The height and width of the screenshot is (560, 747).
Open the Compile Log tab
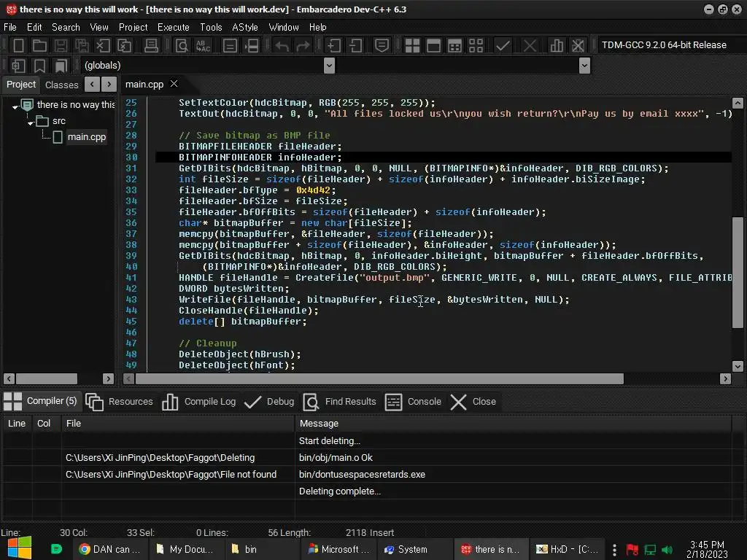tap(199, 402)
